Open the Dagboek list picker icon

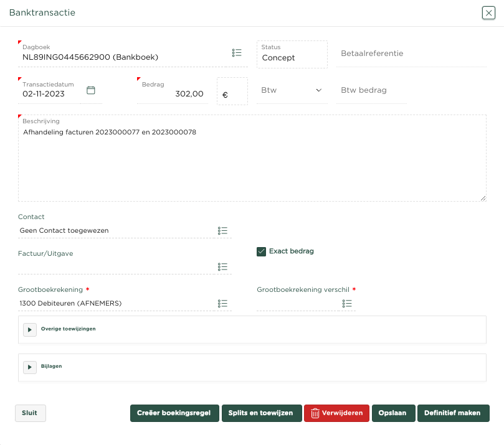[237, 53]
